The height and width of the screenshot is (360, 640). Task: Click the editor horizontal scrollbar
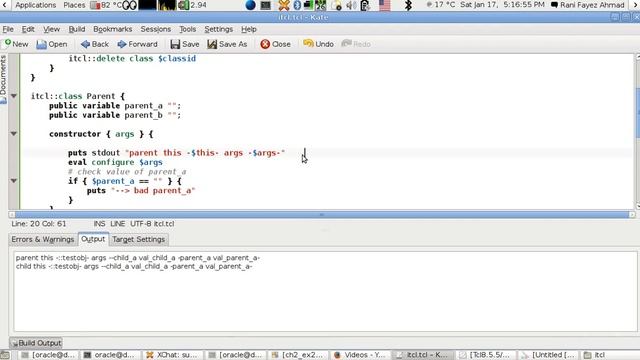[x=322, y=214]
